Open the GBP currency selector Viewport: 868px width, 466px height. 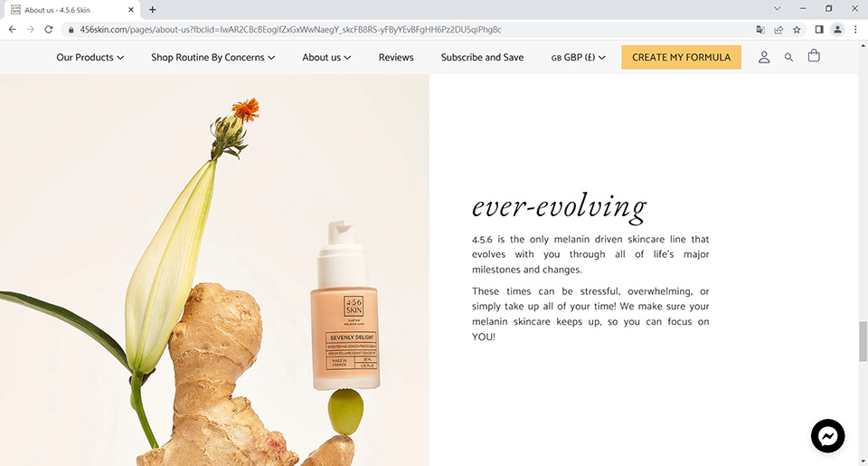pyautogui.click(x=578, y=57)
